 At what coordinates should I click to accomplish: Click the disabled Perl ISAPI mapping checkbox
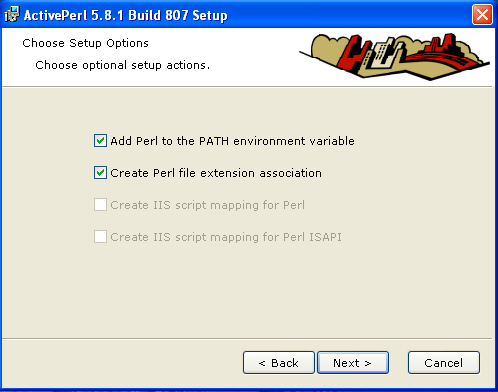point(100,237)
